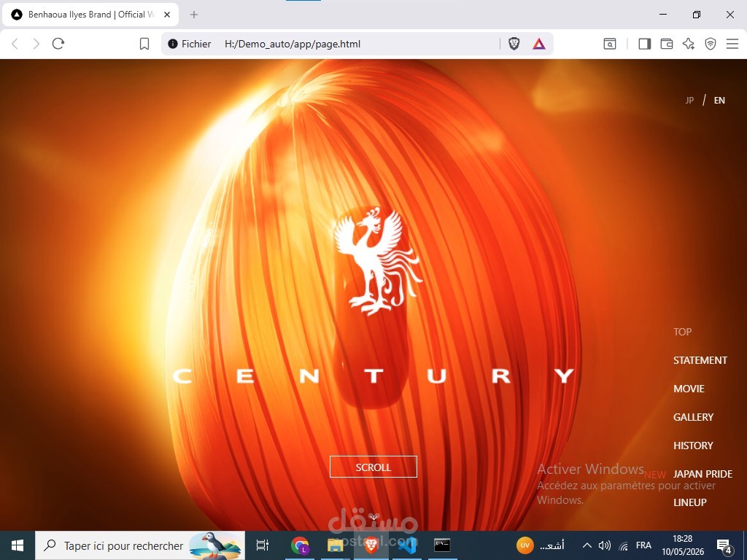This screenshot has height=560, width=747.
Task: Open File Explorer from the taskbar
Action: tap(336, 545)
